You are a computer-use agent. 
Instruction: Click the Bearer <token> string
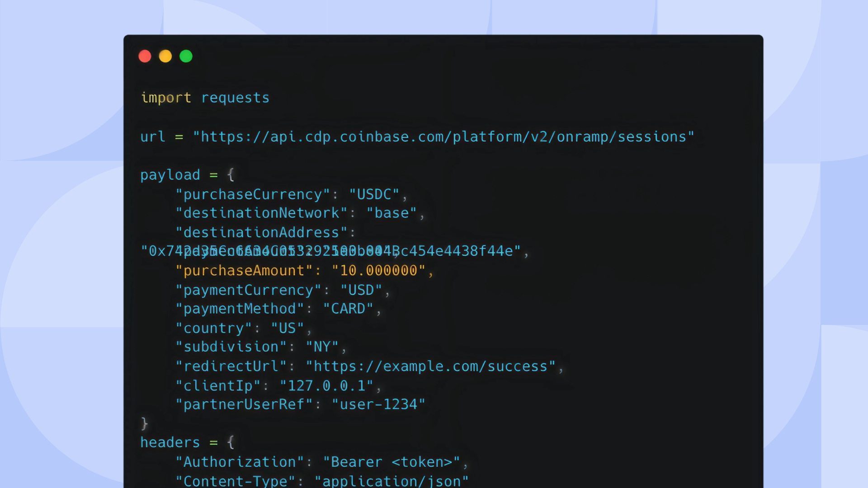click(391, 462)
